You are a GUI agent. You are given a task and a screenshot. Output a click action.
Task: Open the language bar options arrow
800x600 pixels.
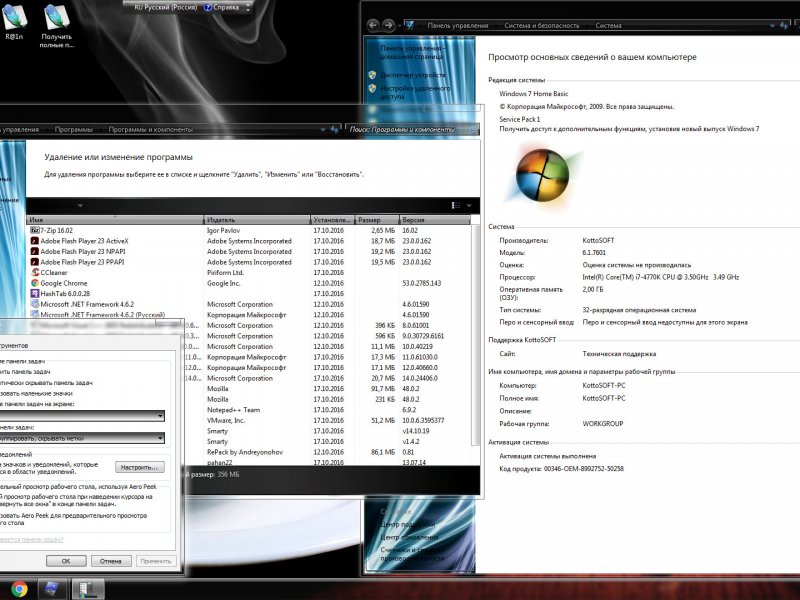click(x=248, y=8)
